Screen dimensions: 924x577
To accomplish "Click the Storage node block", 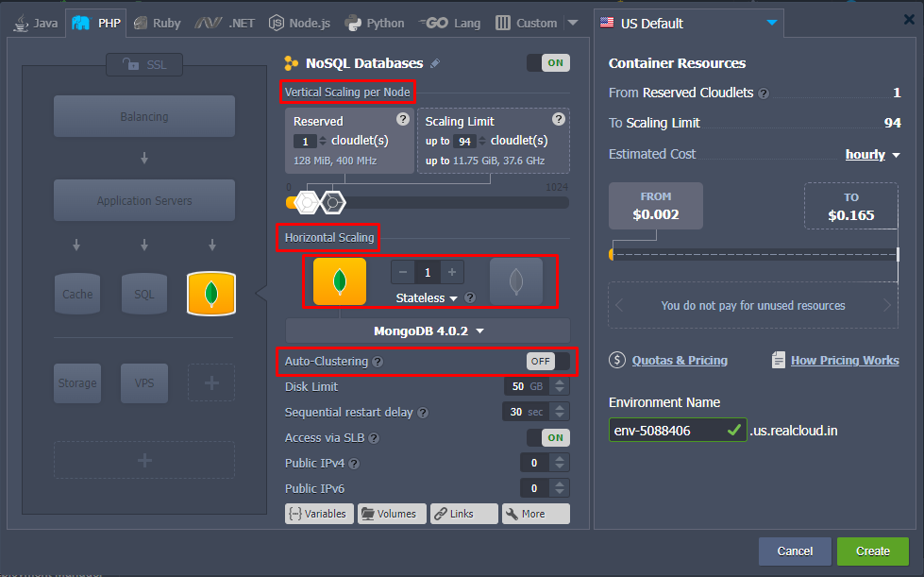I will pos(77,382).
